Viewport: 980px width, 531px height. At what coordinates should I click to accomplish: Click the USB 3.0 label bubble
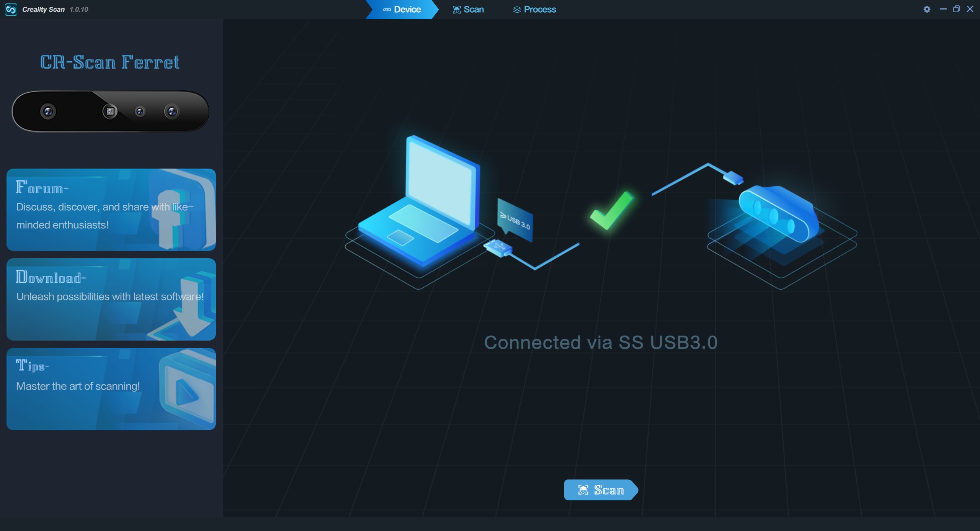pyautogui.click(x=515, y=220)
